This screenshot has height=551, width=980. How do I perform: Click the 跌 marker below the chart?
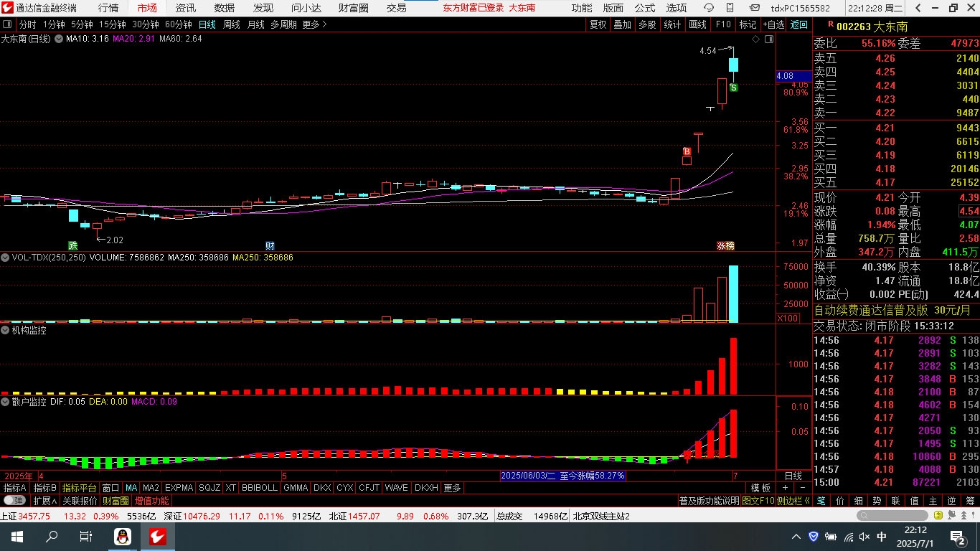click(x=73, y=245)
